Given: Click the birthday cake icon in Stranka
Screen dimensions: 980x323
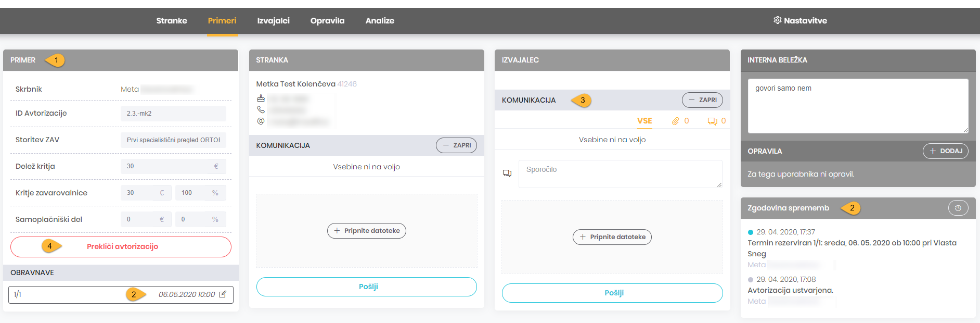Looking at the screenshot, I should point(261,98).
